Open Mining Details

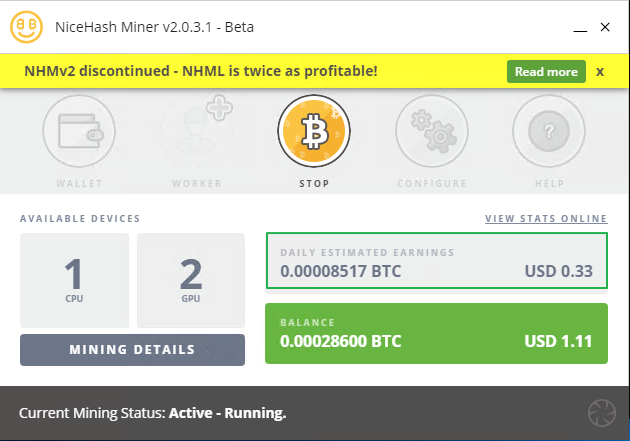(132, 350)
